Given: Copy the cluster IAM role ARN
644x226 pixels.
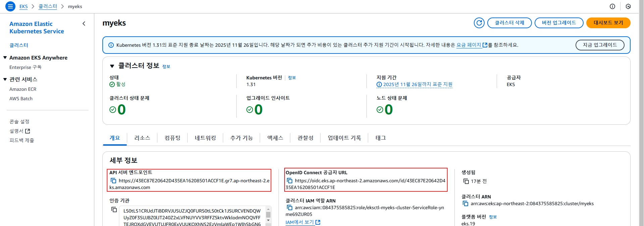Looking at the screenshot, I should (x=290, y=208).
